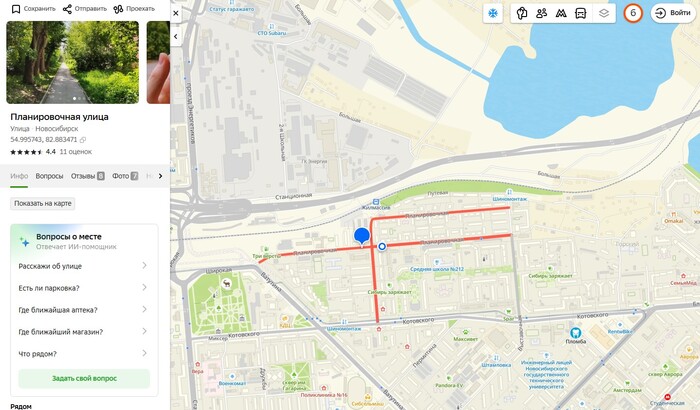This screenshot has width=700, height=410.
Task: Show the crowd layer icon
Action: click(x=541, y=13)
